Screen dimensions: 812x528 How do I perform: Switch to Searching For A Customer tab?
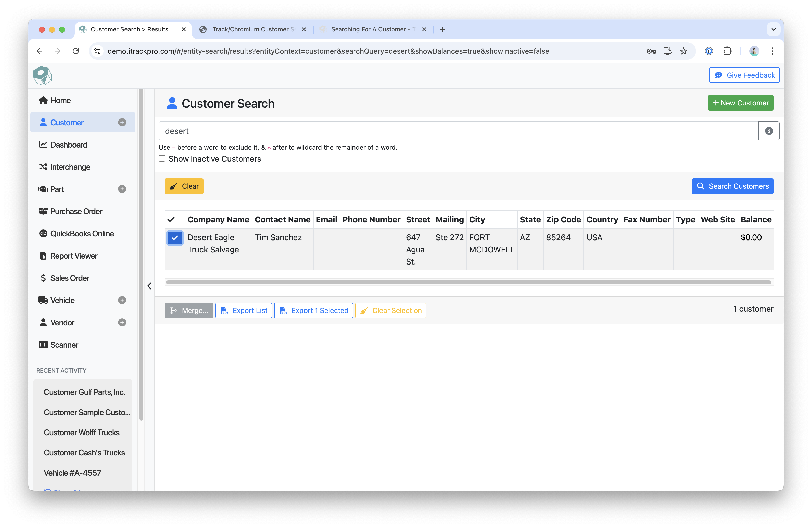(x=372, y=29)
